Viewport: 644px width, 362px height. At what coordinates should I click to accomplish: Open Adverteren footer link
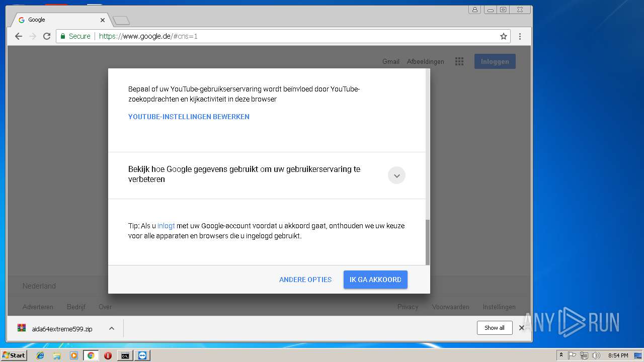(38, 307)
